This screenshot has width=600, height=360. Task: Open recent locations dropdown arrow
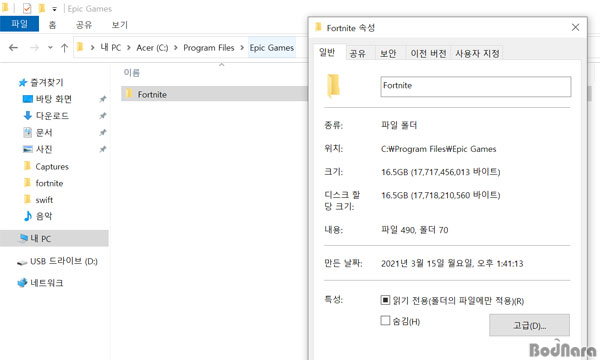click(x=50, y=48)
